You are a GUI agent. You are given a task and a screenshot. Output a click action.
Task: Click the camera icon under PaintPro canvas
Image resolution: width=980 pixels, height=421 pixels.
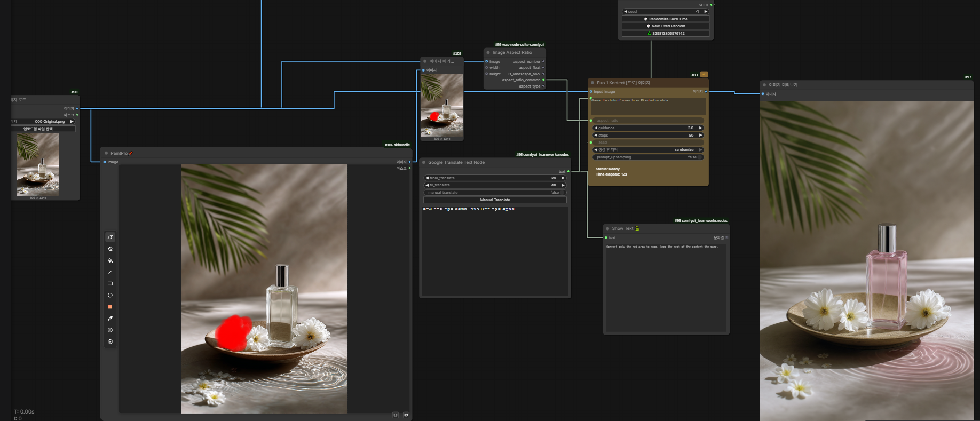click(406, 415)
